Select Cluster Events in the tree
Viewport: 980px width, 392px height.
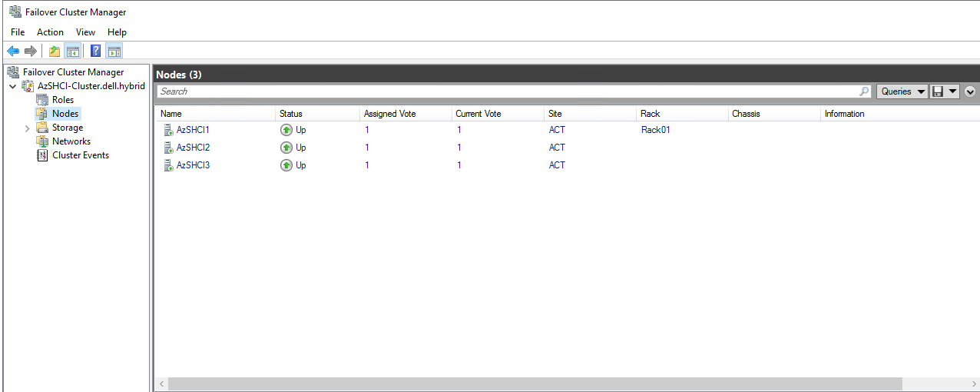click(x=80, y=155)
